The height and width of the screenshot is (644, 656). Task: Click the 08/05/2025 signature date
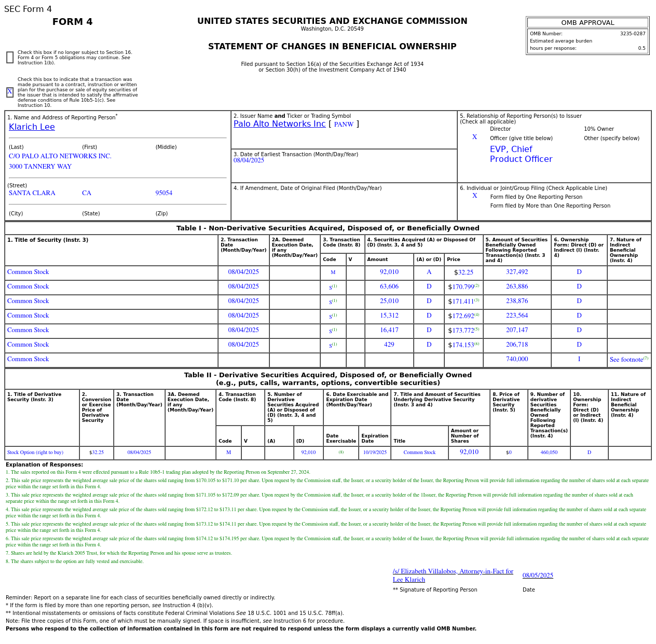pos(538,576)
